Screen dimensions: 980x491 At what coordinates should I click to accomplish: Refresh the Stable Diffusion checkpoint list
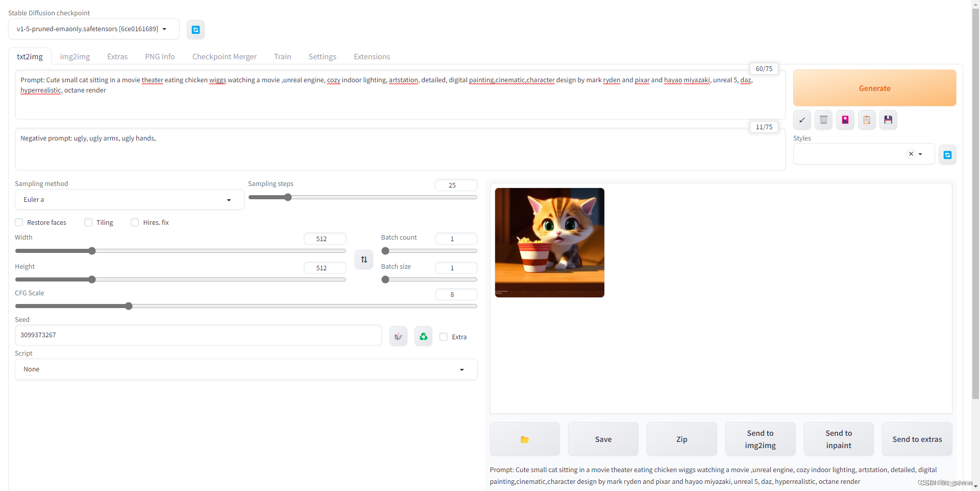click(195, 30)
